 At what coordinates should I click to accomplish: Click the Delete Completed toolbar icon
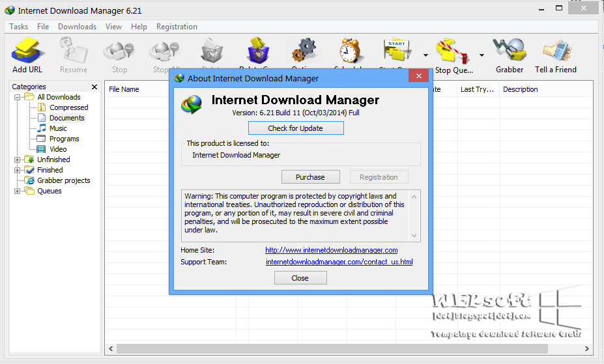[x=258, y=51]
